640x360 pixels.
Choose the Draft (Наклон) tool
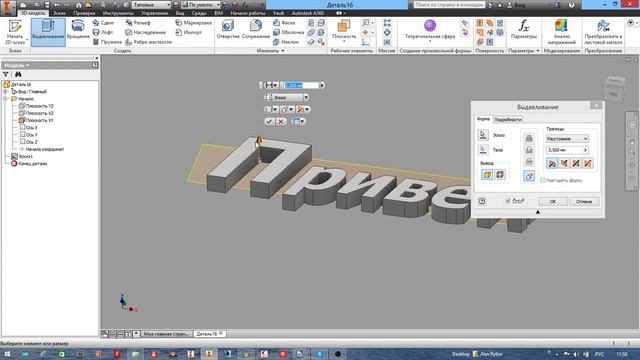click(286, 42)
